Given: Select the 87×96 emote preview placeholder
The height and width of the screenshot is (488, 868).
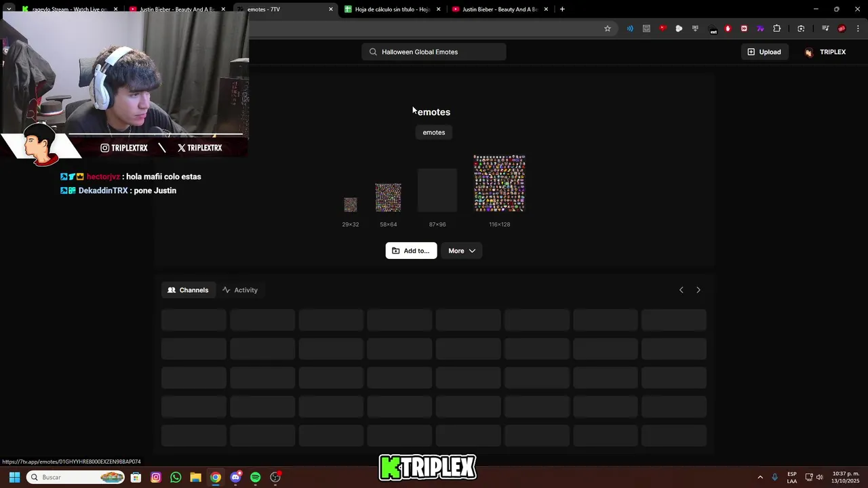Looking at the screenshot, I should (x=437, y=190).
